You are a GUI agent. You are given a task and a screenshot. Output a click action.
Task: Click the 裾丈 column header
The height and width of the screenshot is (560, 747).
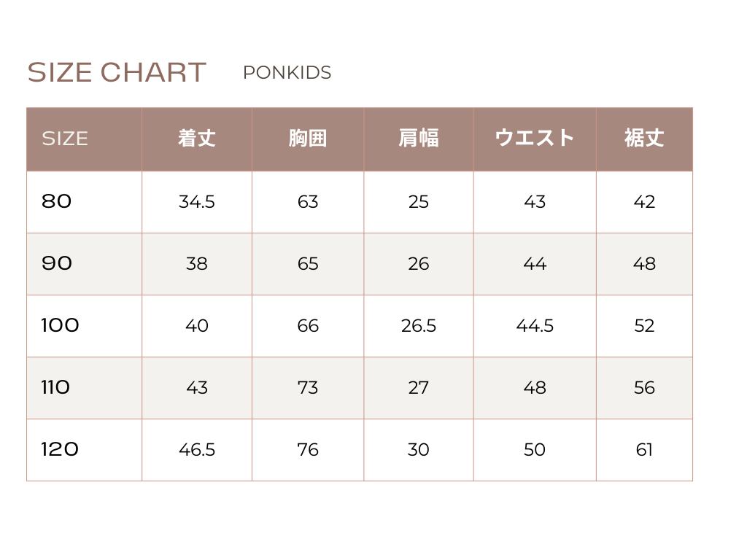(x=644, y=139)
